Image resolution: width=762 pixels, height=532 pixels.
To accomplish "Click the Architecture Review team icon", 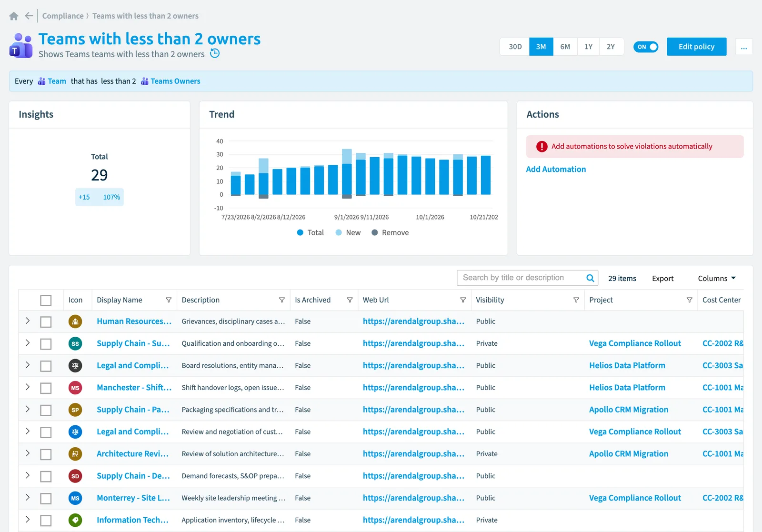I will coord(75,454).
